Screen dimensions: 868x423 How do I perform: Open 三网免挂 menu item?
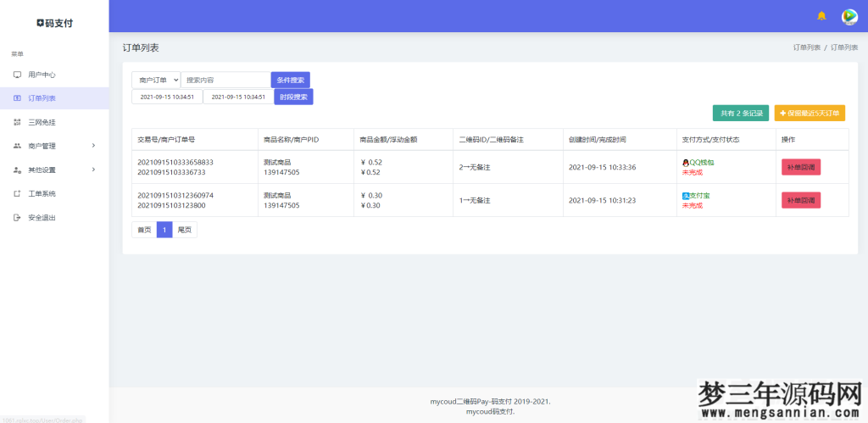click(54, 122)
